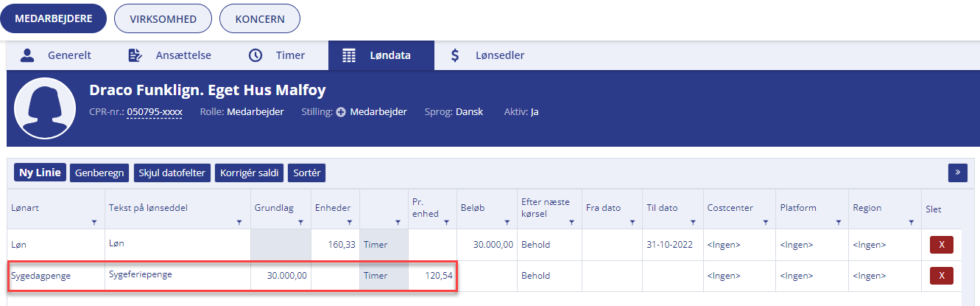The image size is (980, 306).
Task: Click the clock icon beside Timer
Action: [255, 55]
